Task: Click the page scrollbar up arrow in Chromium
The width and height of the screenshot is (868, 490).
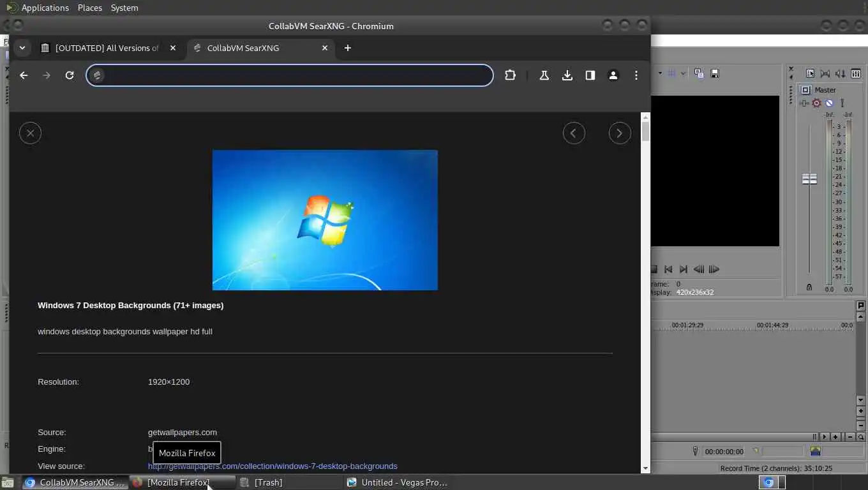Action: click(645, 117)
